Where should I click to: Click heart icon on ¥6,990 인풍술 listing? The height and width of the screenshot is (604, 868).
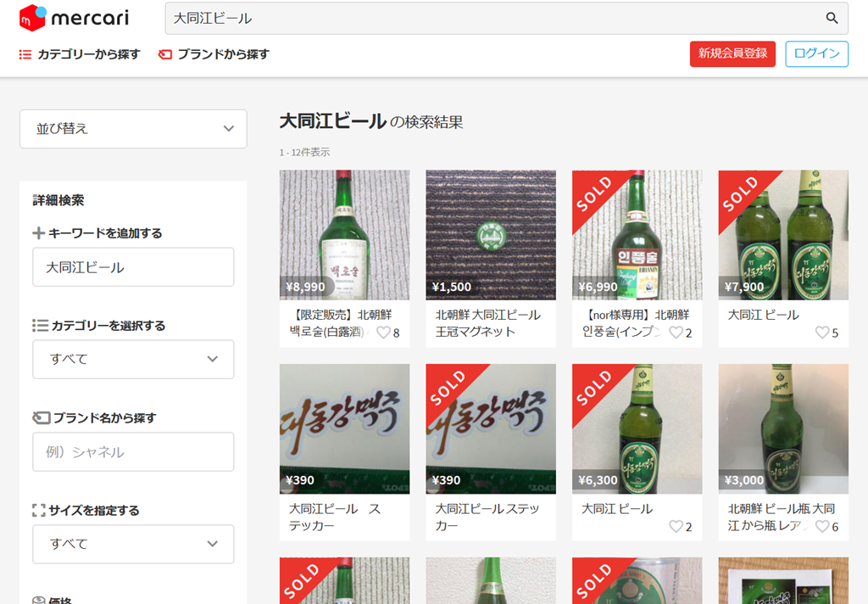pos(676,333)
